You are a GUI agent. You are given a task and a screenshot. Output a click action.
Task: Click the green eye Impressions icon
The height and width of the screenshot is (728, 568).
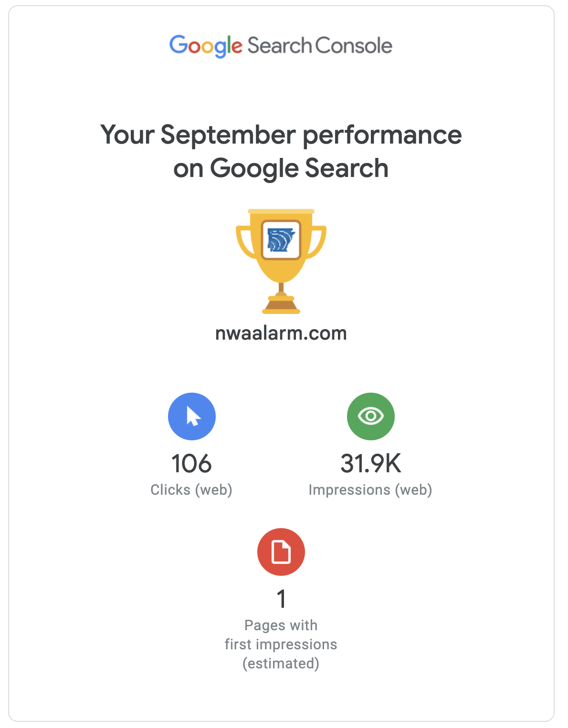[x=370, y=416]
